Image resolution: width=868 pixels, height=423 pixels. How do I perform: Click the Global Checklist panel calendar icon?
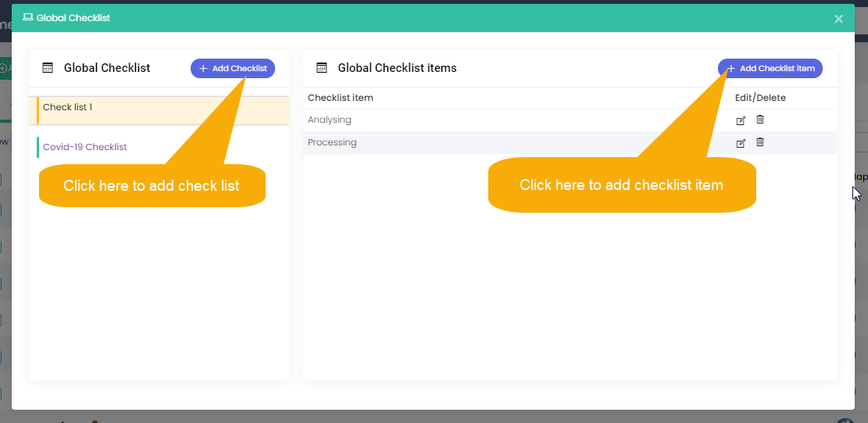(x=48, y=68)
